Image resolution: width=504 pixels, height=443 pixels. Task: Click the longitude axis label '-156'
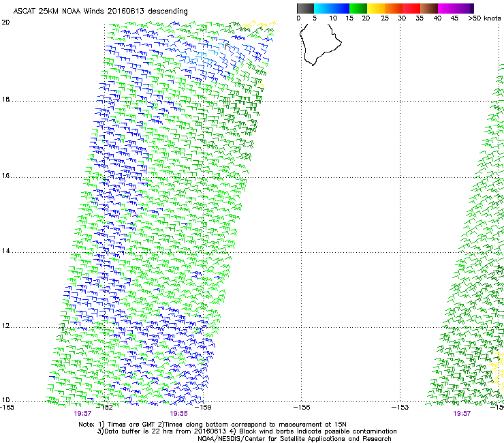tap(302, 408)
